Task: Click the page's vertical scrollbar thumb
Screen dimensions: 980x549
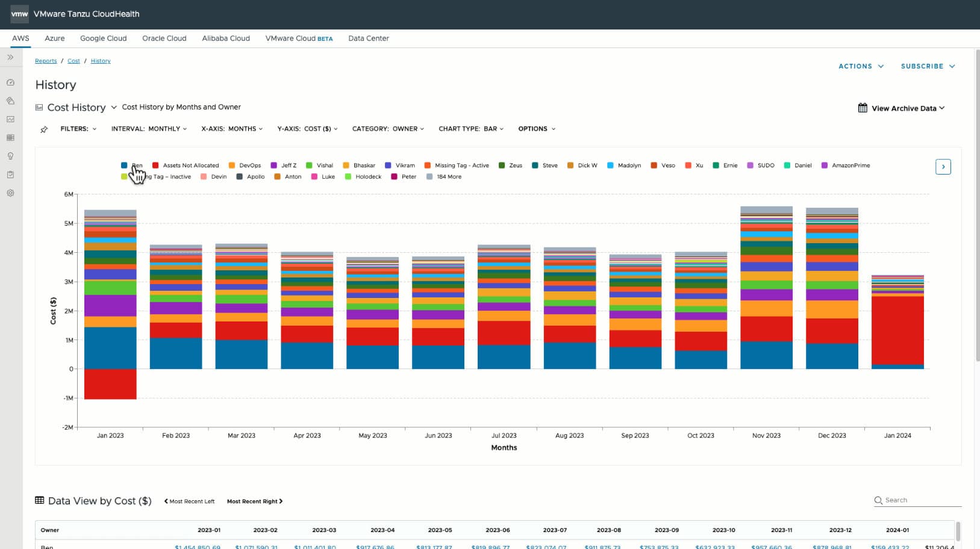Action: tap(977, 205)
